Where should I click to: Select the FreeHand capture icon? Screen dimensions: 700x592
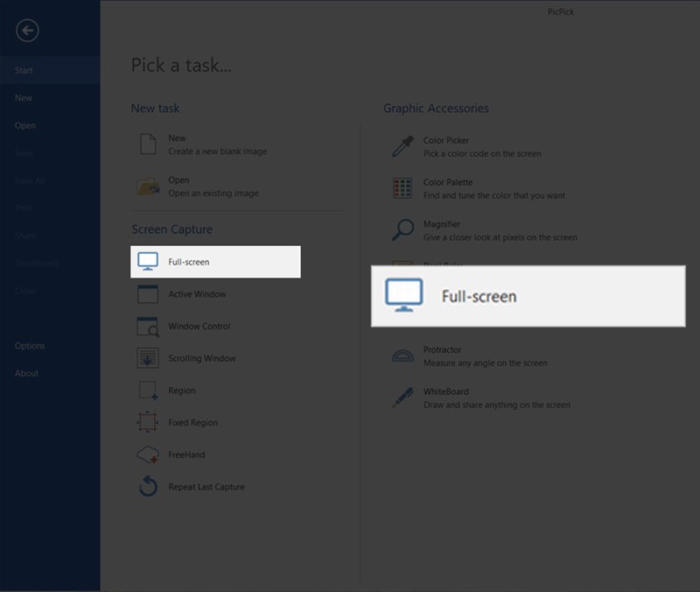click(148, 455)
